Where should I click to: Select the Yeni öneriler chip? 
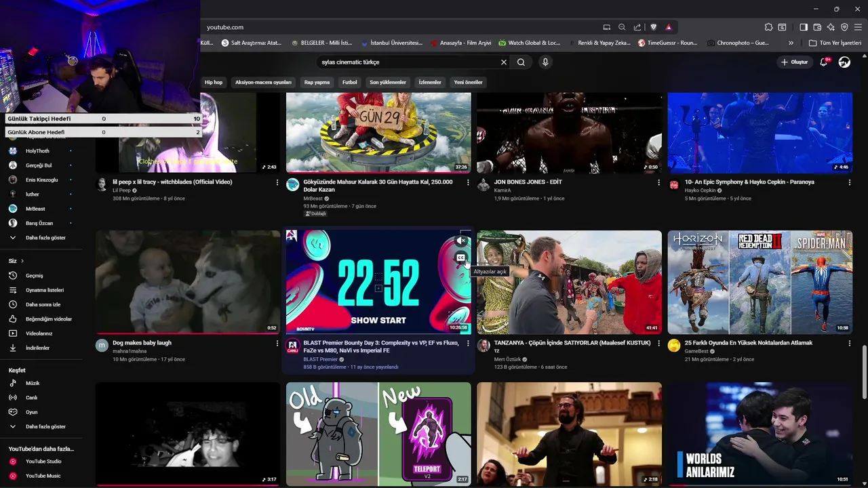point(468,82)
